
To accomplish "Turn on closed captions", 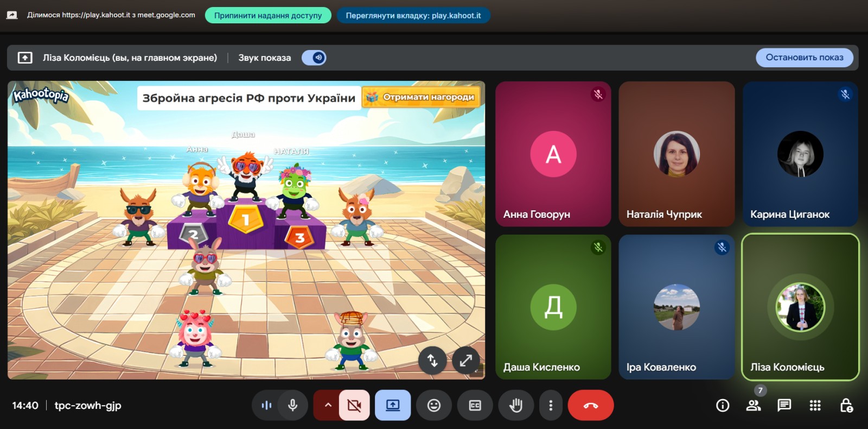I will (475, 405).
